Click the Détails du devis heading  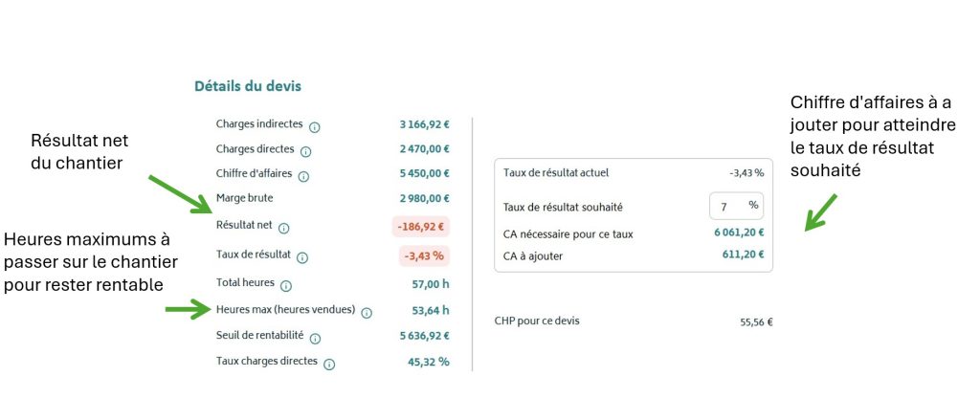coord(248,86)
